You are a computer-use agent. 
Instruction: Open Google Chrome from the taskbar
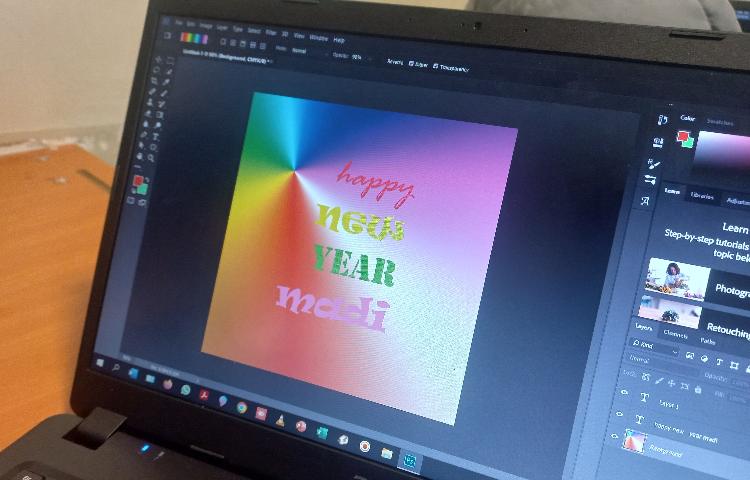tap(242, 407)
